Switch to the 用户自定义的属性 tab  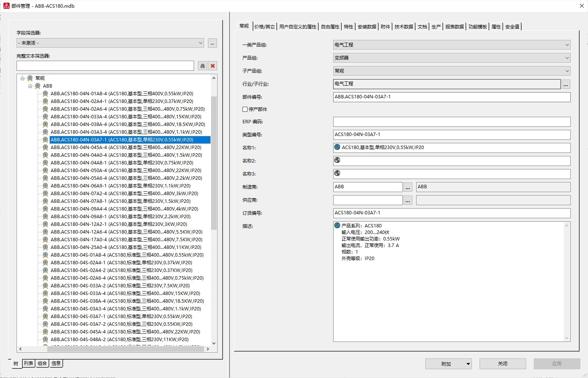point(298,27)
